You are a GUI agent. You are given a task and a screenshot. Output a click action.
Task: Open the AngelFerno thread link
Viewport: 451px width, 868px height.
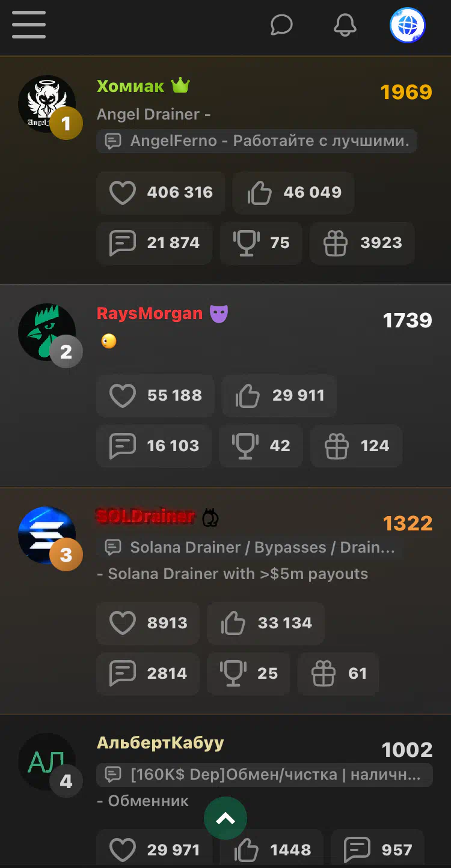click(x=257, y=141)
